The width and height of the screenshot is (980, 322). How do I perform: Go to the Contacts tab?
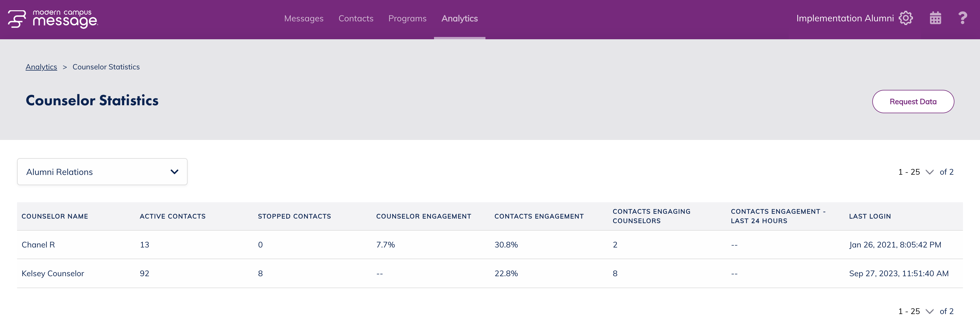pyautogui.click(x=356, y=18)
